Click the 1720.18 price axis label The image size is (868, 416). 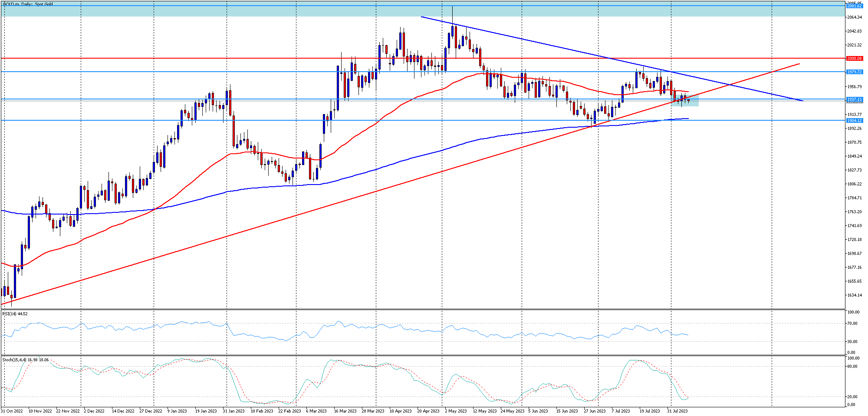tap(855, 240)
